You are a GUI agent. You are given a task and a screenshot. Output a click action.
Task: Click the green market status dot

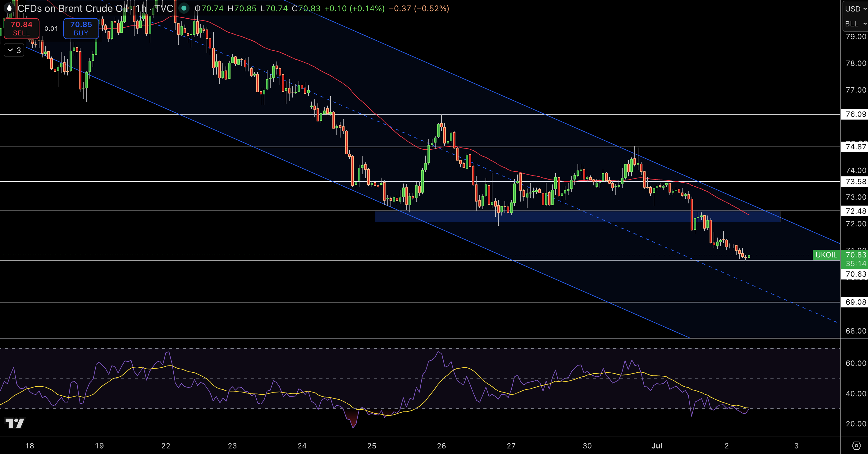(x=184, y=8)
